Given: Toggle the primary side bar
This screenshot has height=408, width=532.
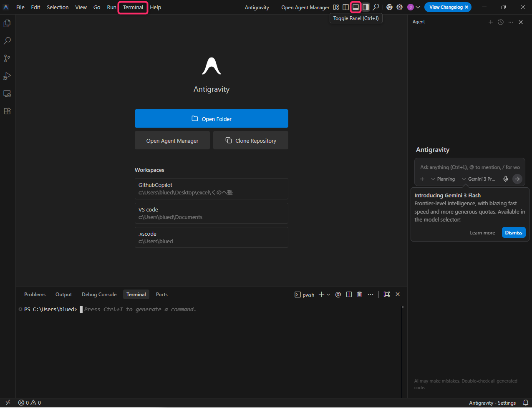Looking at the screenshot, I should coord(345,7).
